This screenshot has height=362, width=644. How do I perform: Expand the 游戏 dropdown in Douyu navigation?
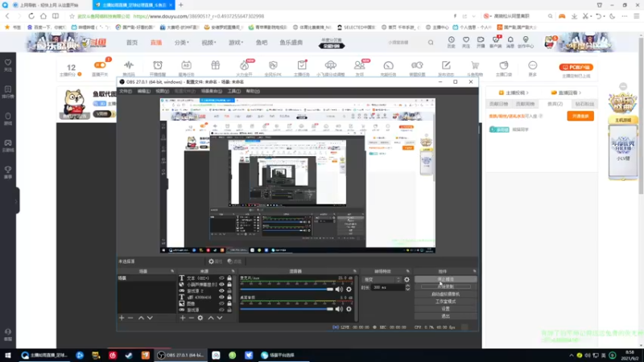coord(236,43)
